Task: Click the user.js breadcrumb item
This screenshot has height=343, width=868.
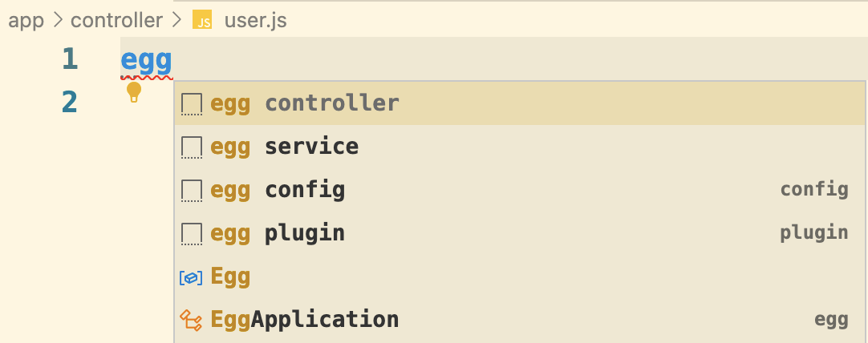Action: tap(255, 21)
